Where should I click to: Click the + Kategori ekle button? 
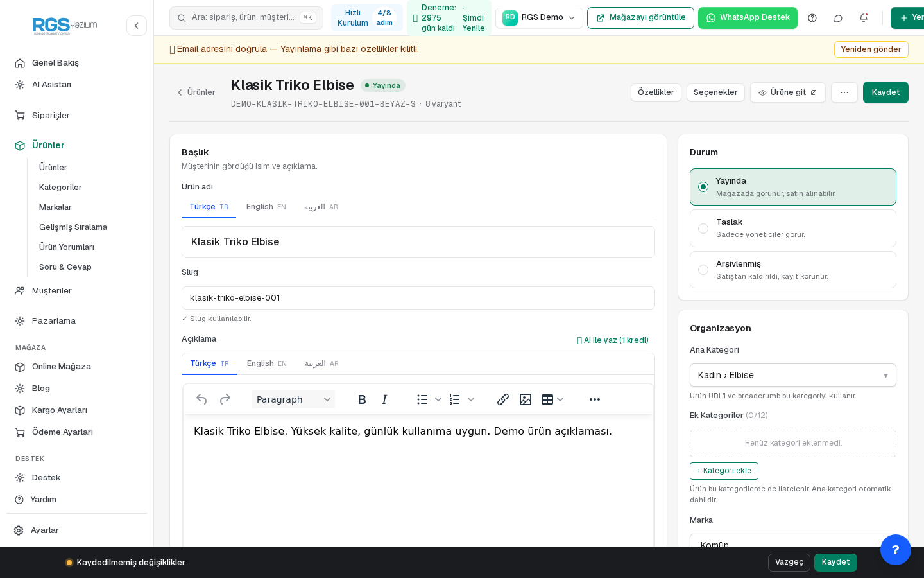[724, 471]
